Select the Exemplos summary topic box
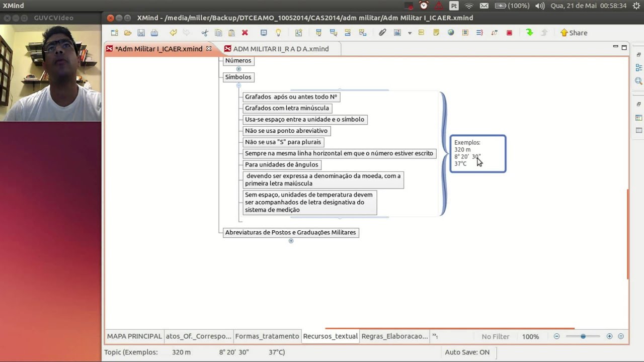Viewport: 644px width, 362px height. pos(478,153)
